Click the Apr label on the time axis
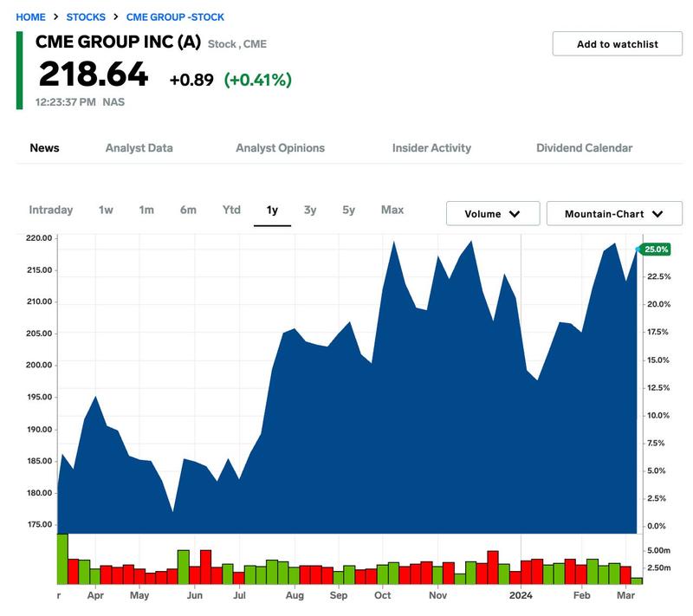 pos(95,595)
